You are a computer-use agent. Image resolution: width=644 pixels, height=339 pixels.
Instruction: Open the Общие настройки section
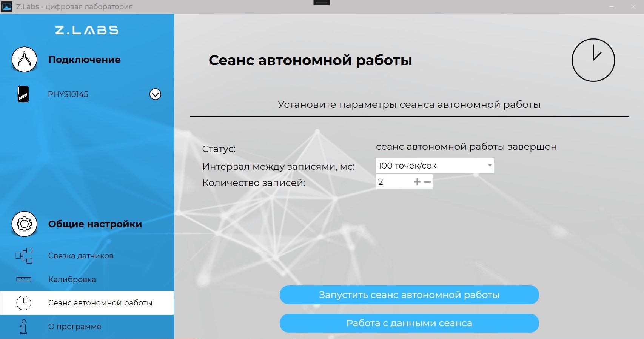95,224
